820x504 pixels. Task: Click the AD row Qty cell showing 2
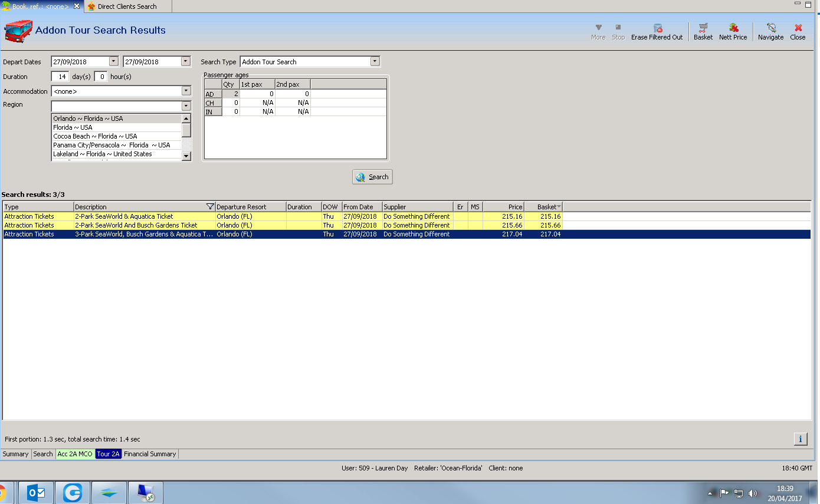(231, 94)
